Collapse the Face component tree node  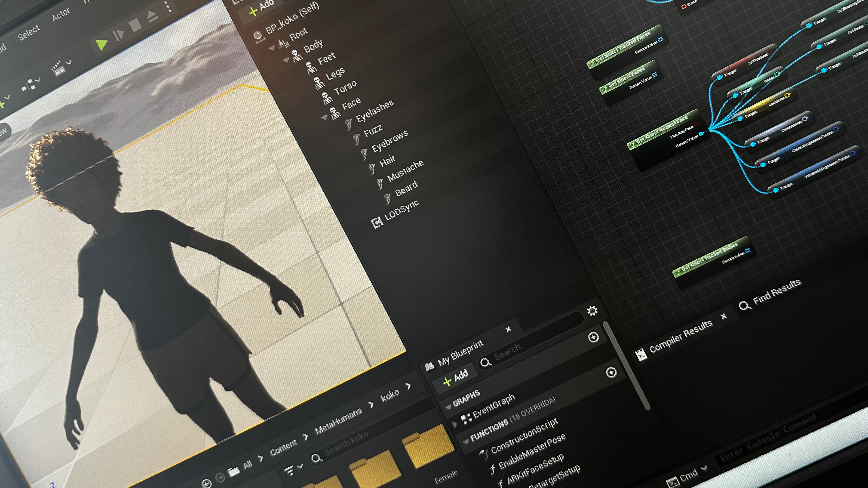[324, 117]
